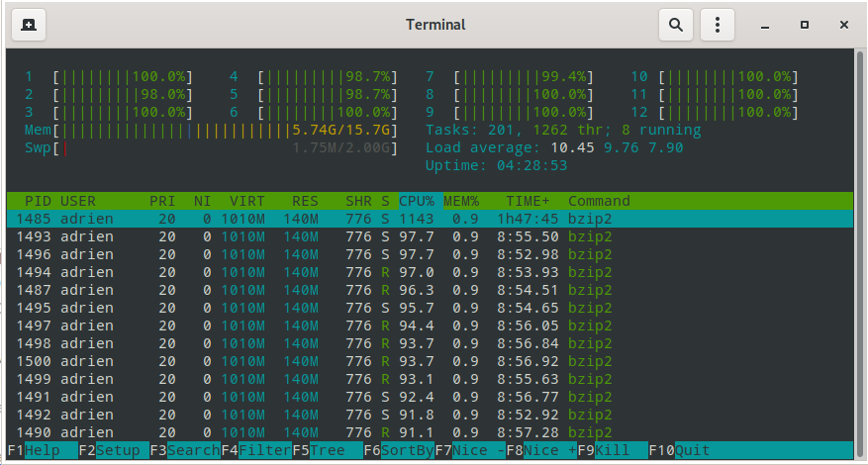
Task: Click the Mem usage meter bar
Action: pos(212,131)
